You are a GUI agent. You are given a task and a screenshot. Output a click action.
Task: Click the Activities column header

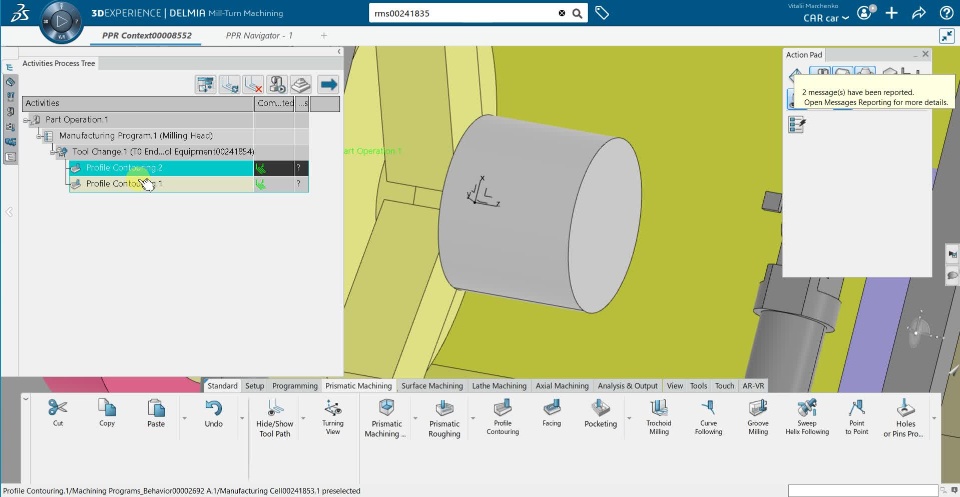(x=138, y=103)
